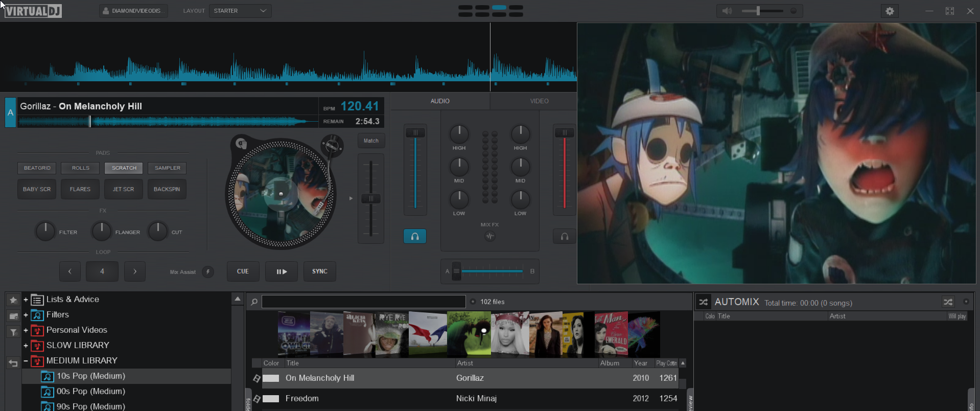Select the BEATGRID pads tab

point(37,168)
